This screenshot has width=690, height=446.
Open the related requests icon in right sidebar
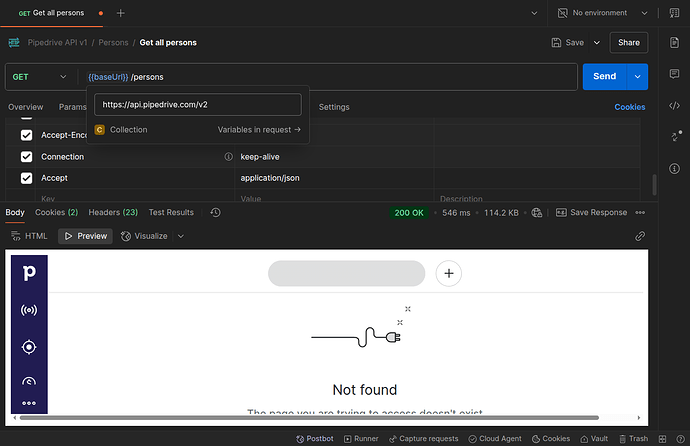675,136
